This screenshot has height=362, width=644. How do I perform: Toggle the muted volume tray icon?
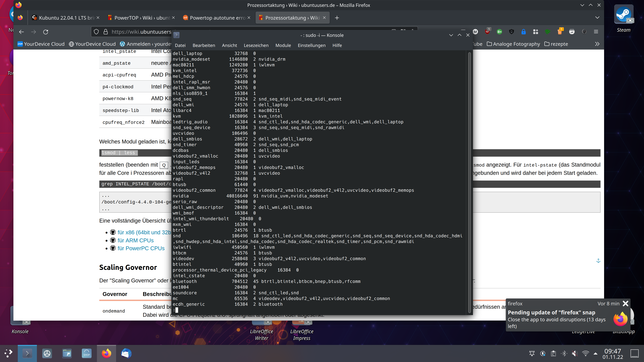point(575,353)
